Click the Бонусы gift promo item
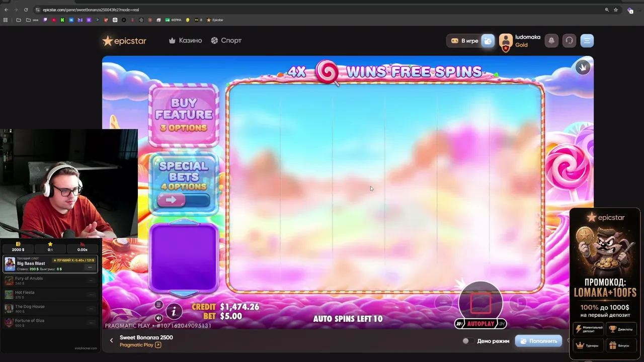This screenshot has height=362, width=644. pos(621,345)
